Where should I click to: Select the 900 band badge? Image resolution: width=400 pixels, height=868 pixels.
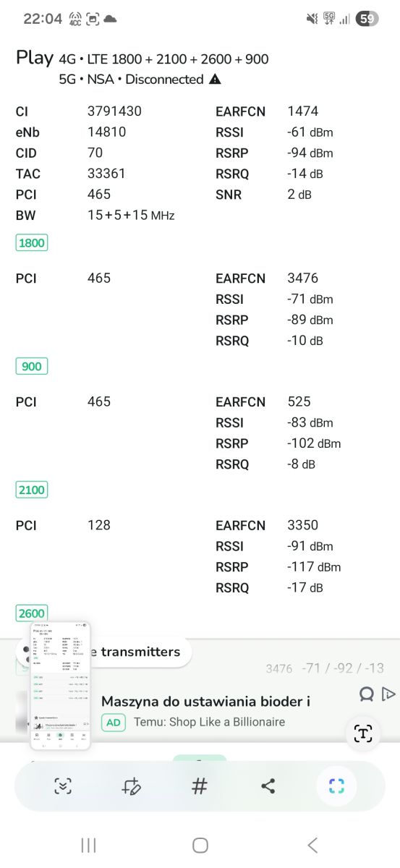[x=32, y=367]
